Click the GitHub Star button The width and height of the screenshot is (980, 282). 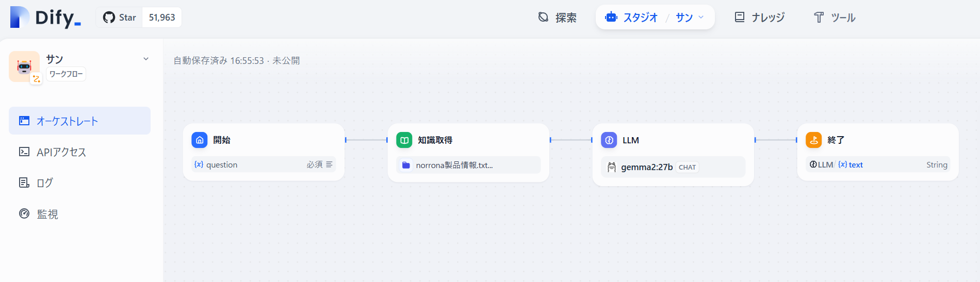pos(119,18)
